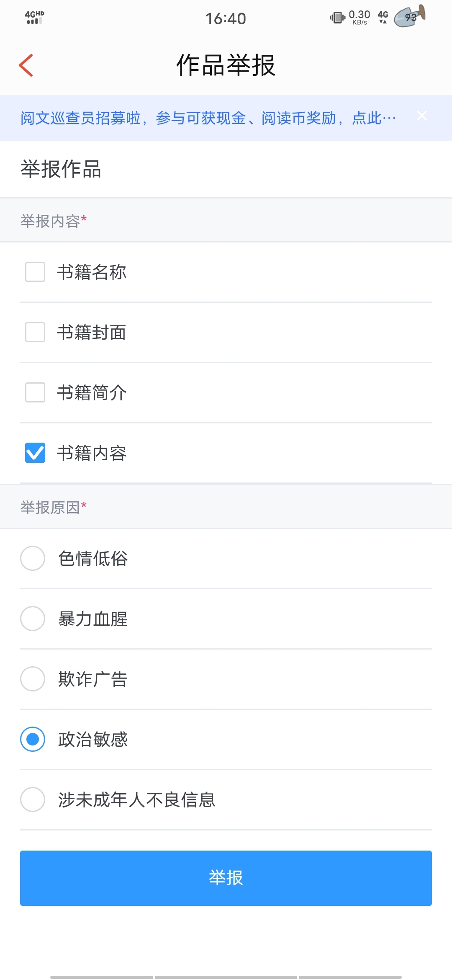Open the 阅文巡查员 recruitment banner link
452x980 pixels.
tap(208, 118)
